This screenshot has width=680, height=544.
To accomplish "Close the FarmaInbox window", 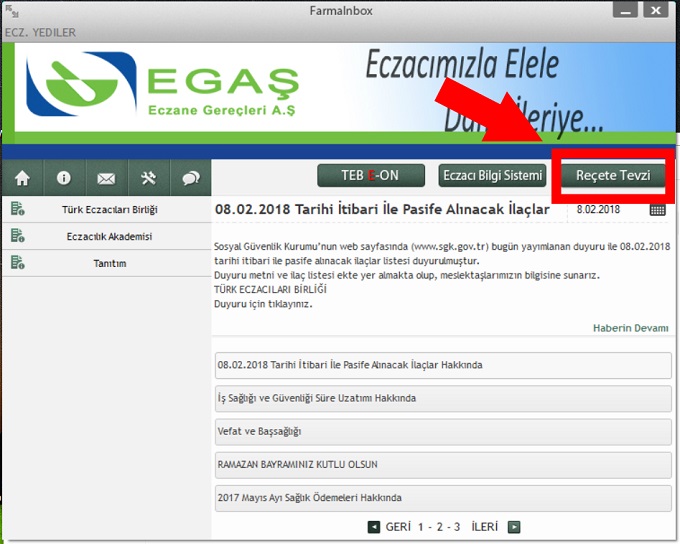I will coord(655,10).
